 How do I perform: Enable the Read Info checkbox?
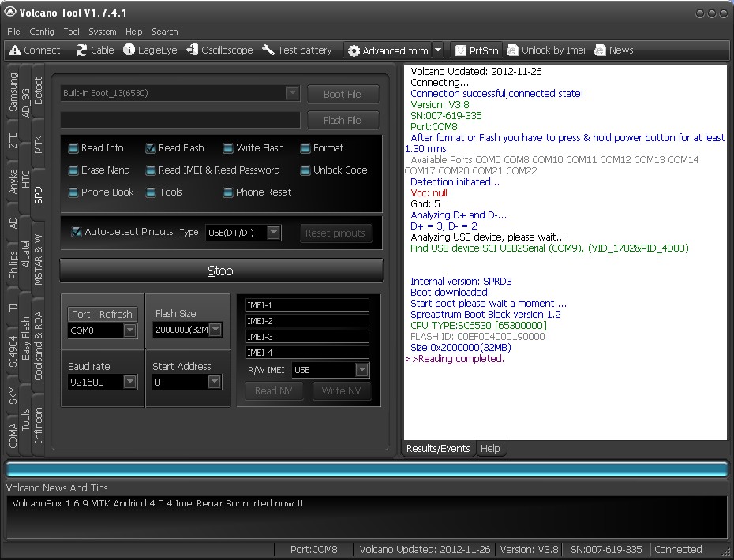tap(73, 148)
